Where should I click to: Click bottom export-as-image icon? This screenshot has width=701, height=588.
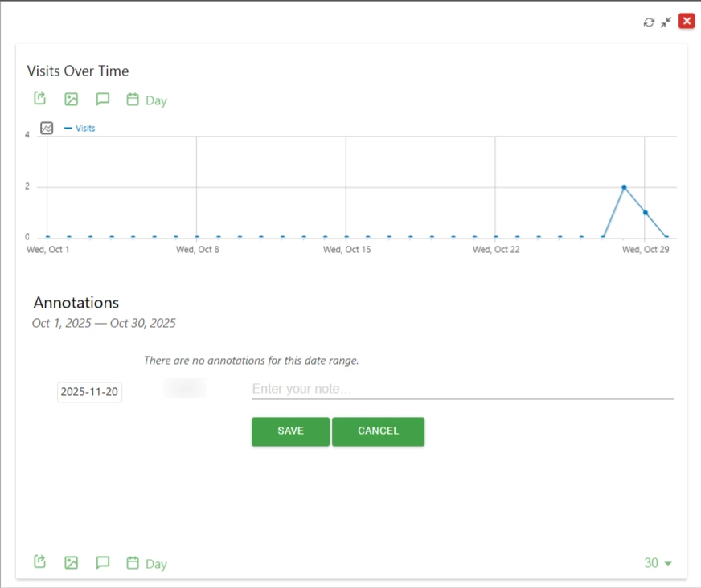coord(72,563)
